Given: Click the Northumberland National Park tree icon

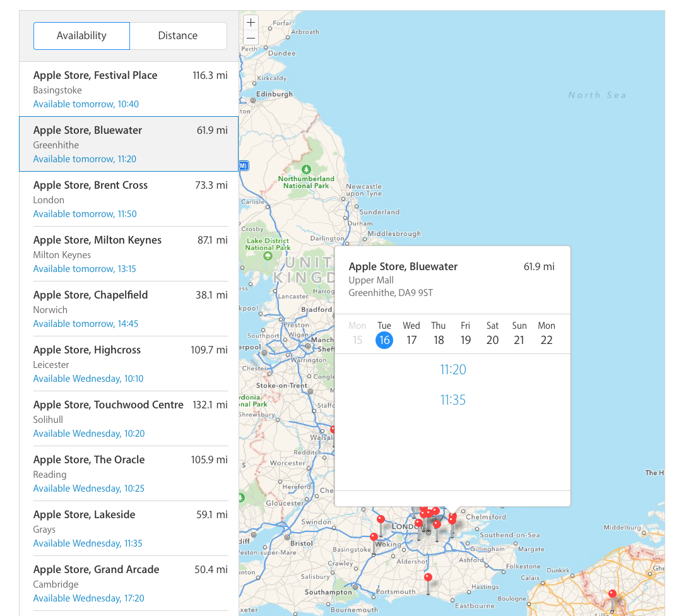Looking at the screenshot, I should click(306, 169).
